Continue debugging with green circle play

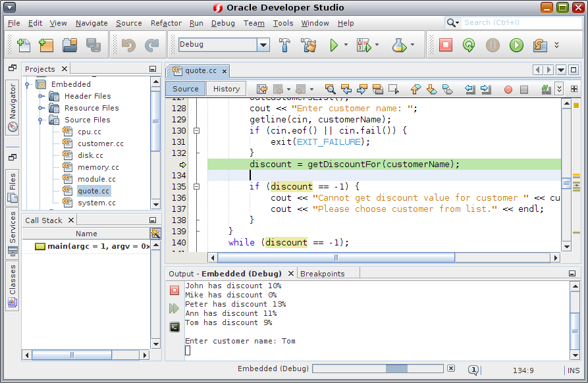click(516, 45)
